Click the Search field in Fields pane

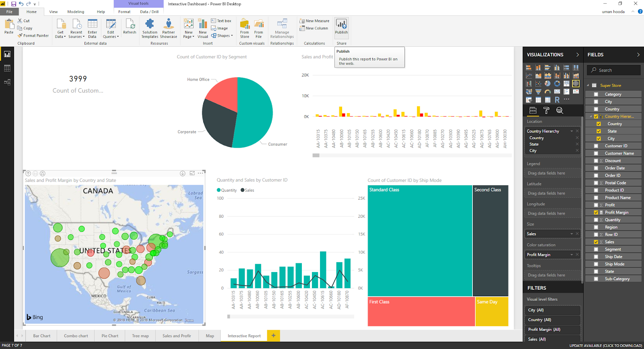(613, 70)
